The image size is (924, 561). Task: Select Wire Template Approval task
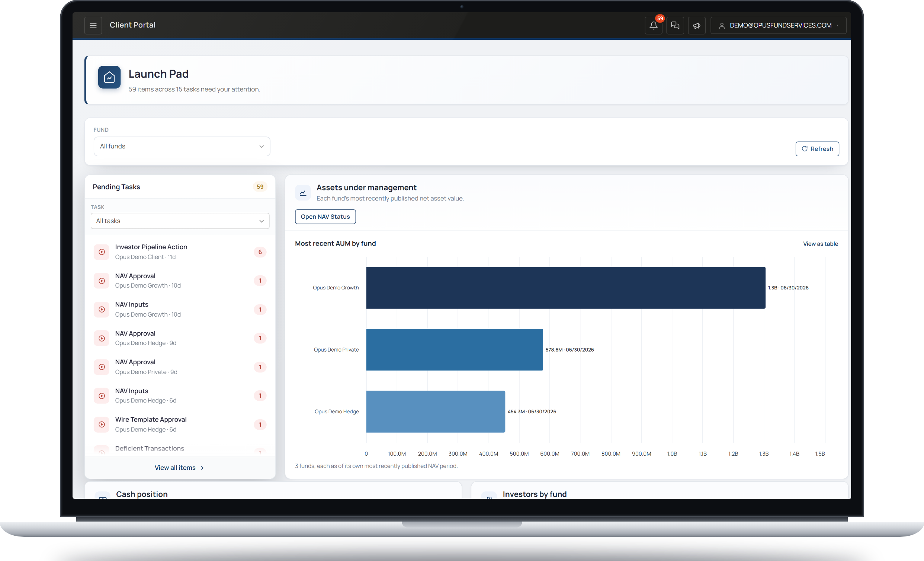[x=180, y=424]
